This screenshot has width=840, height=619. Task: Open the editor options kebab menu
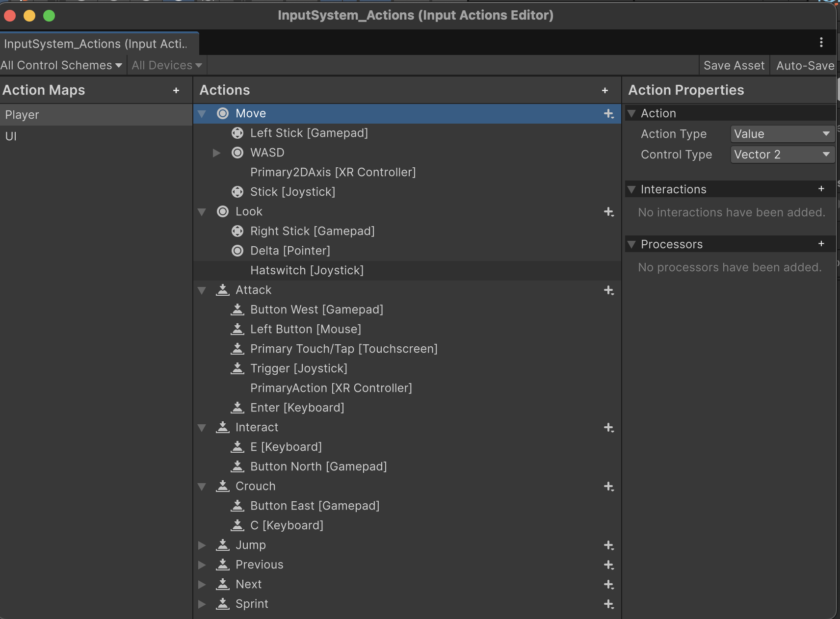[x=821, y=43]
